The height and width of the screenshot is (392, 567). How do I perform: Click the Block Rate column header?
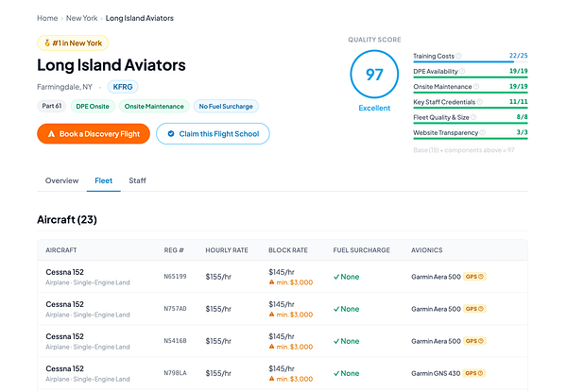288,250
